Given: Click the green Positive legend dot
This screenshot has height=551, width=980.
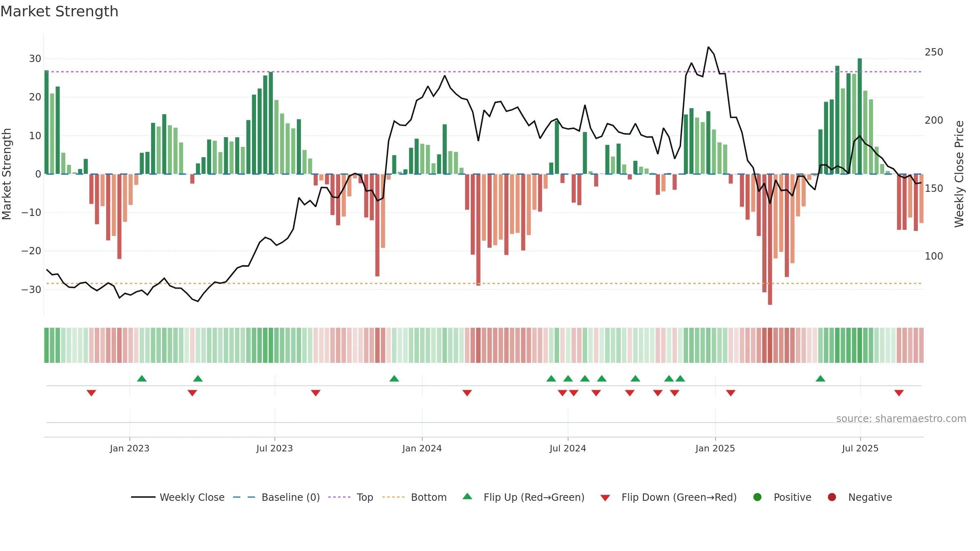Looking at the screenshot, I should click(757, 497).
